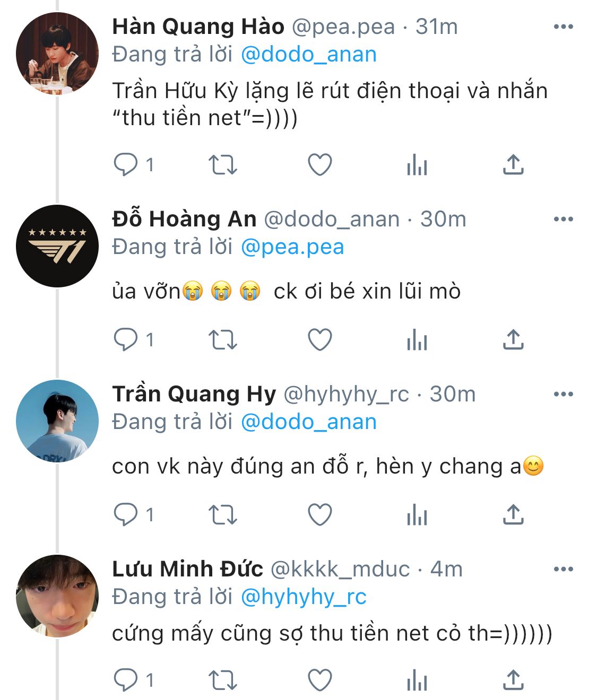Open more options for Hàn Quang Hào's tweet
This screenshot has height=700, width=597.
tap(563, 27)
